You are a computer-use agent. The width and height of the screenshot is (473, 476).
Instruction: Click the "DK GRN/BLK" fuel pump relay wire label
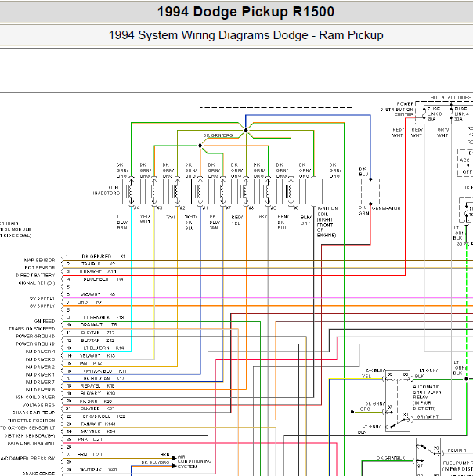[391, 458]
